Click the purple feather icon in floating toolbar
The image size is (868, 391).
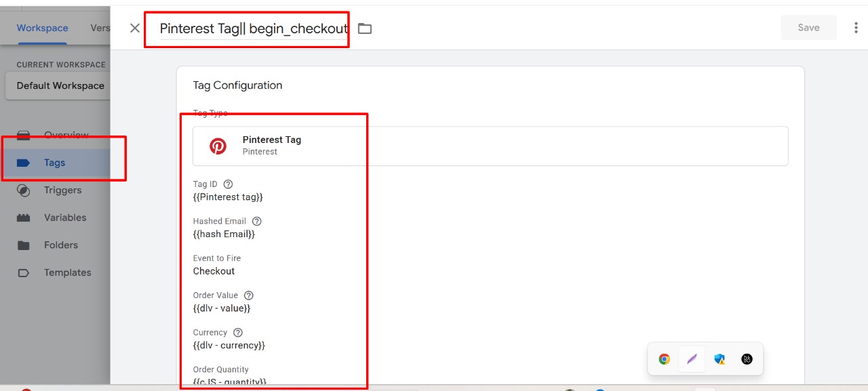point(692,359)
